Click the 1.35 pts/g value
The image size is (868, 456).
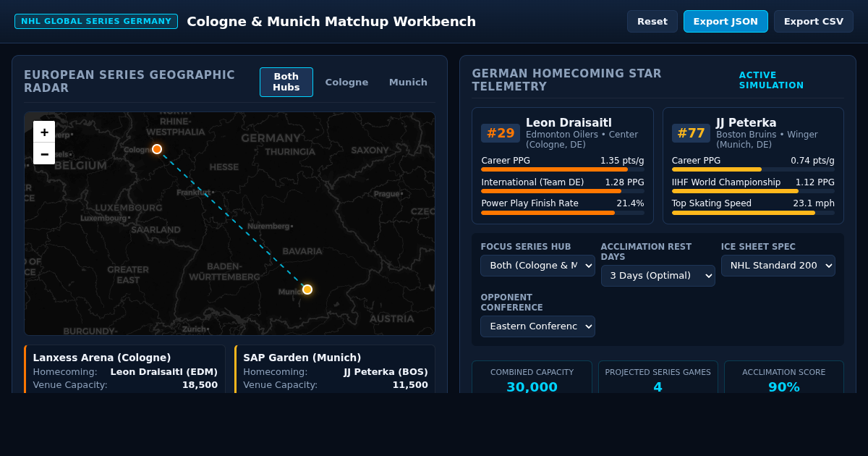tap(622, 161)
